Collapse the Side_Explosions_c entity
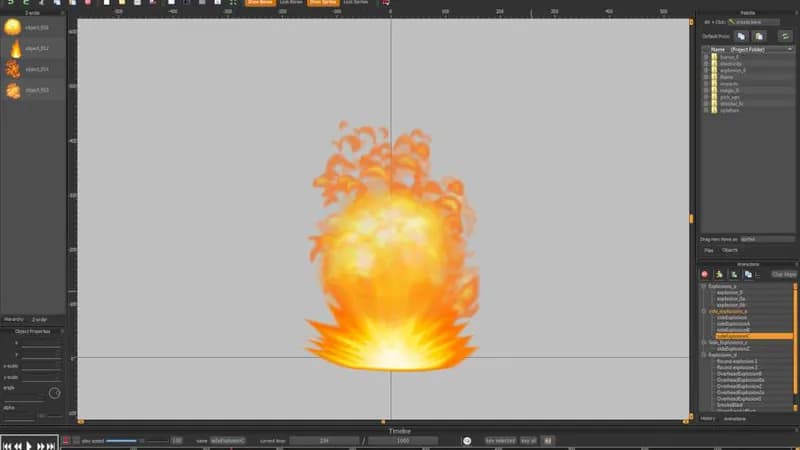 (704, 343)
